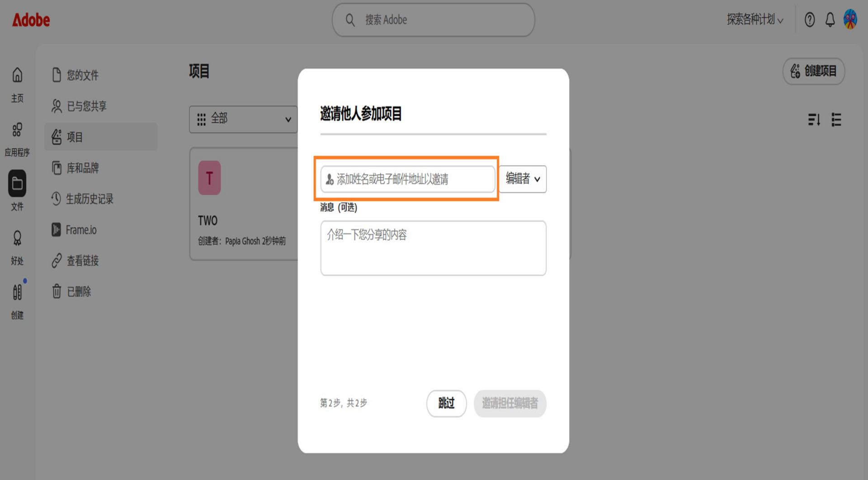The height and width of the screenshot is (480, 868).
Task: Click the 查看链接 chain link icon
Action: click(x=57, y=261)
